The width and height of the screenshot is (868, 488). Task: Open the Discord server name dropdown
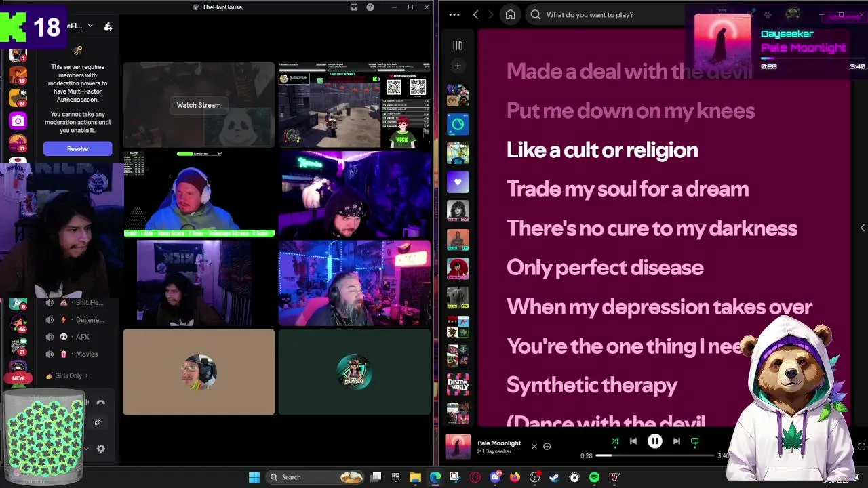pyautogui.click(x=90, y=26)
